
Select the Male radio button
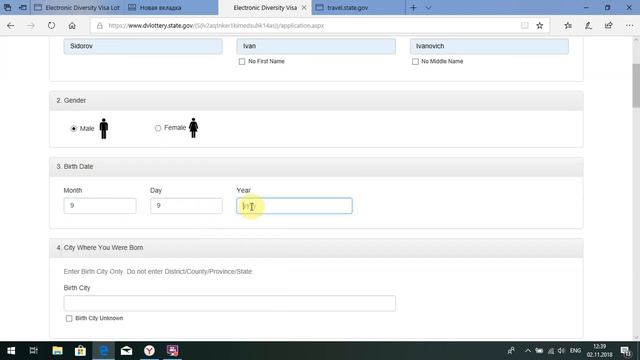(73, 129)
